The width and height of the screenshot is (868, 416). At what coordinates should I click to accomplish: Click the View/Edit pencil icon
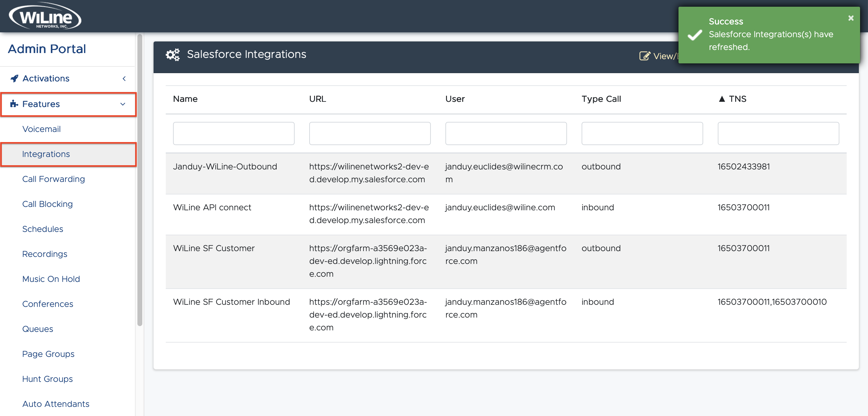pyautogui.click(x=645, y=56)
